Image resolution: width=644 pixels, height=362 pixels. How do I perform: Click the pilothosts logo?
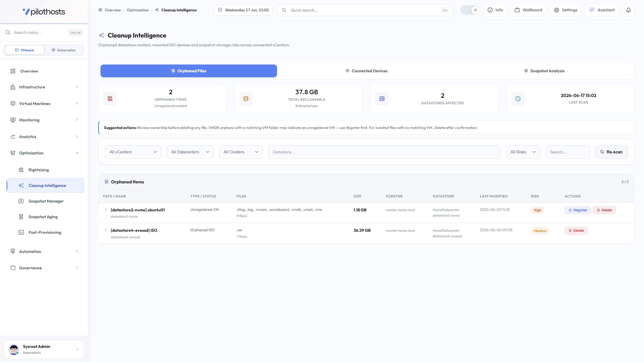pyautogui.click(x=44, y=12)
